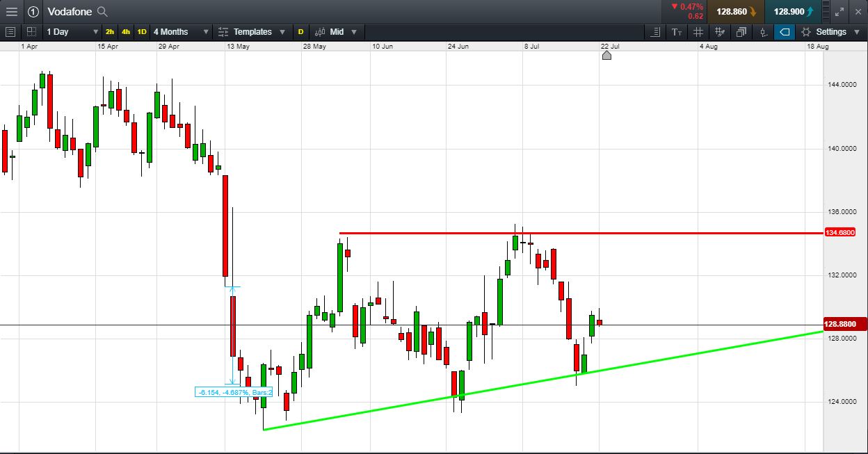Viewport: 868px width, 454px height.
Task: Click the Settings gear icon
Action: 806,32
